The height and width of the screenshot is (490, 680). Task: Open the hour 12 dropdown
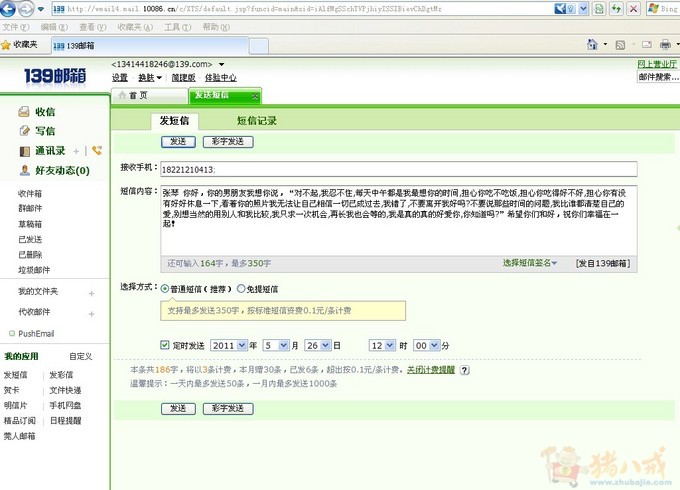(382, 346)
